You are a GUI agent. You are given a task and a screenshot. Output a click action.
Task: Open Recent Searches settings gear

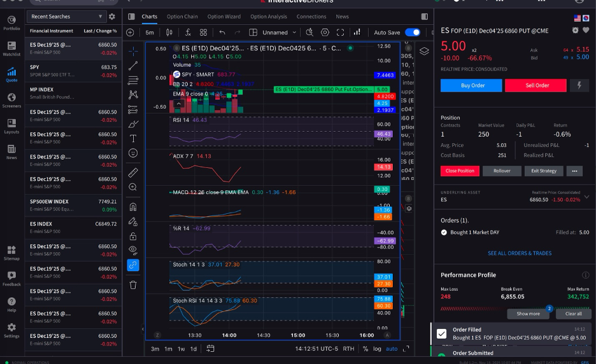(x=112, y=17)
